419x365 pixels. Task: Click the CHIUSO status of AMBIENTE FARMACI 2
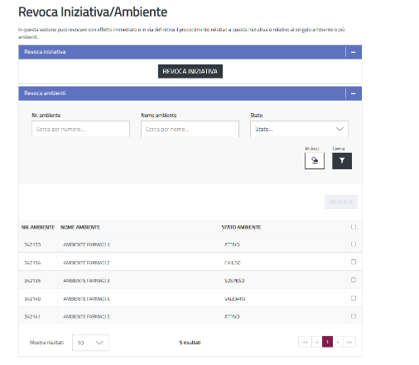coord(232,263)
